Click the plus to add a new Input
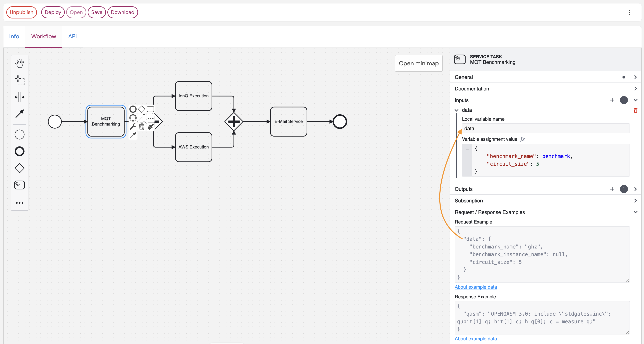 [x=612, y=100]
